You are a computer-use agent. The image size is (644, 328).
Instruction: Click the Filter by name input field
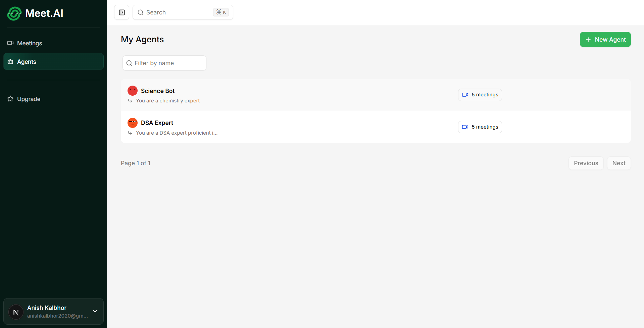tap(164, 63)
